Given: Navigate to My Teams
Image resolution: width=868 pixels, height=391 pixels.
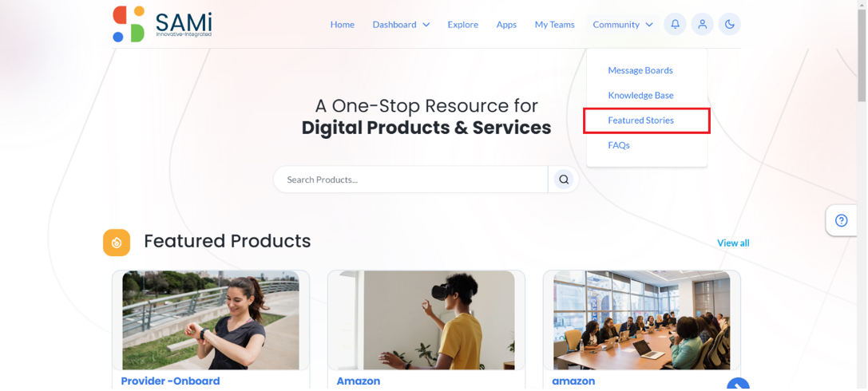Looking at the screenshot, I should [554, 24].
